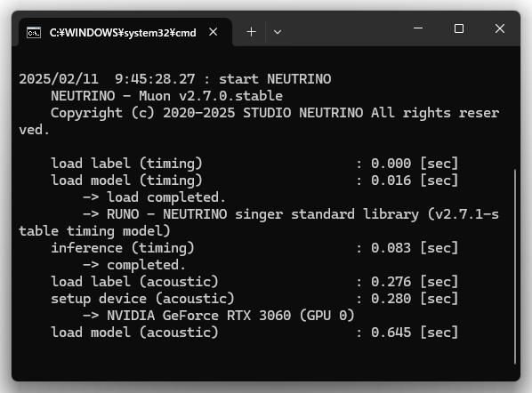This screenshot has width=532, height=393.
Task: Click the "-> load completed." text
Action: point(154,197)
